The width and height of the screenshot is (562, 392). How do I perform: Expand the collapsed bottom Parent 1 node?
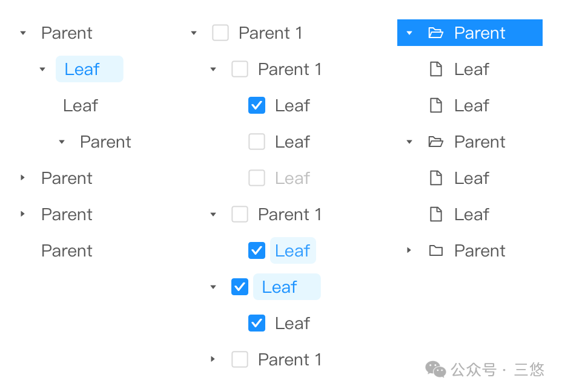tap(213, 359)
